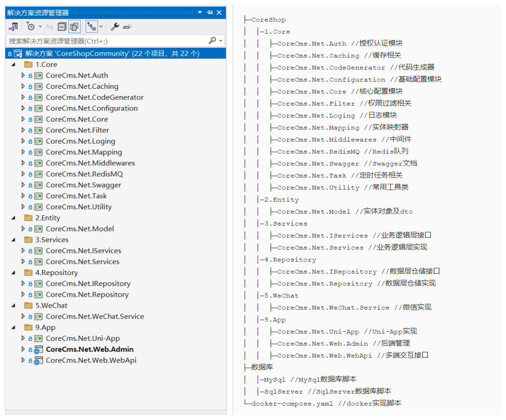Select the CoreCms.Net.Middlewares project

coord(90,163)
